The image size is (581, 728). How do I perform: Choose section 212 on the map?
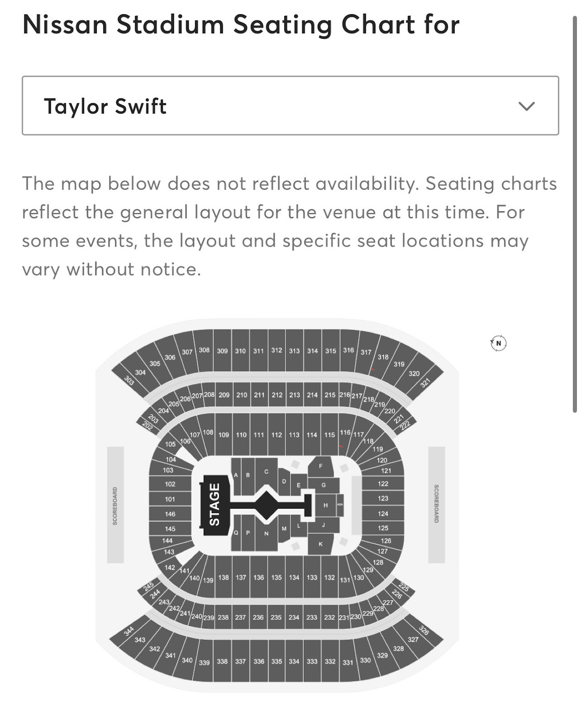pyautogui.click(x=277, y=395)
